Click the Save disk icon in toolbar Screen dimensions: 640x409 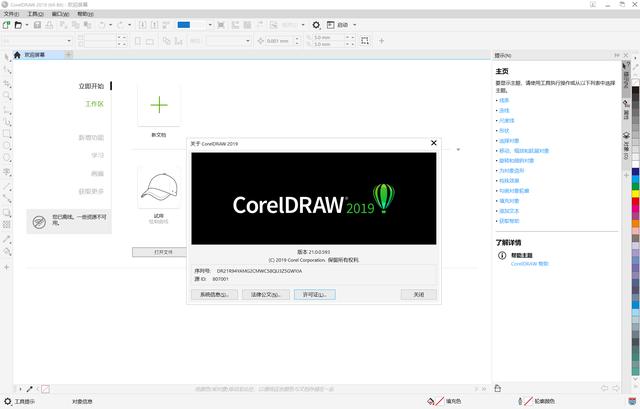coord(38,25)
